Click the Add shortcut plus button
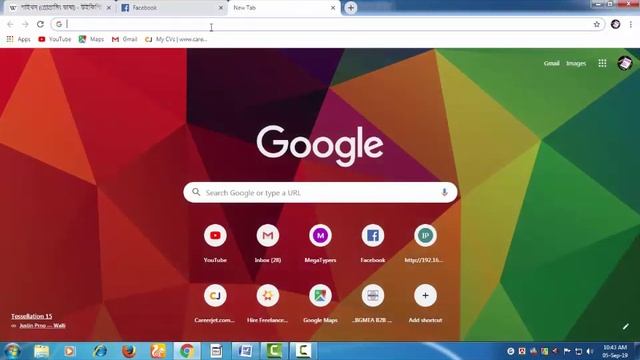 pyautogui.click(x=425, y=296)
